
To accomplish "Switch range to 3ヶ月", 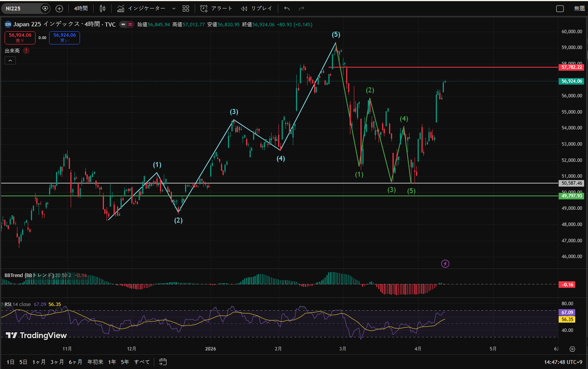I will tap(58, 362).
